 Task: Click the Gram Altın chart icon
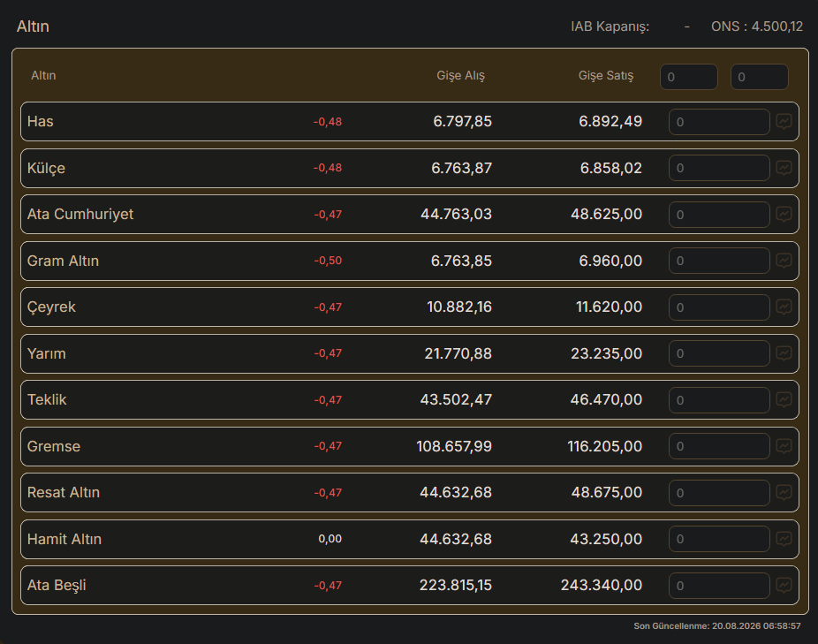click(x=784, y=261)
